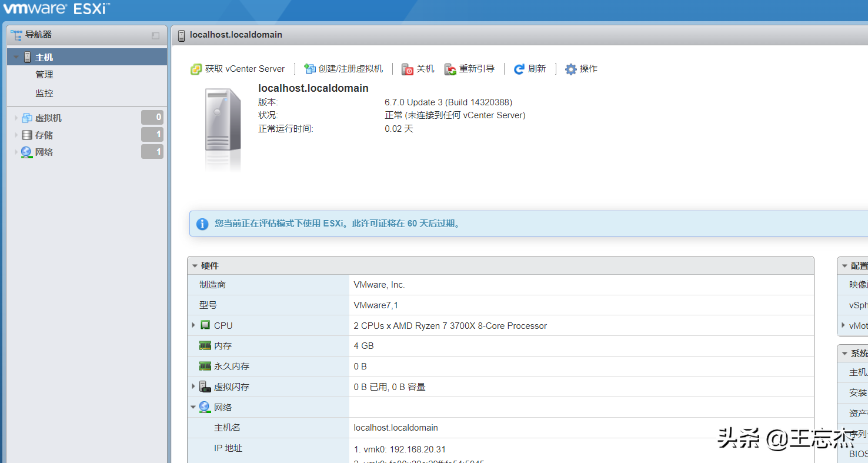868x463 pixels.
Task: Click localhost.localdomain in 主机名 row
Action: pyautogui.click(x=396, y=428)
